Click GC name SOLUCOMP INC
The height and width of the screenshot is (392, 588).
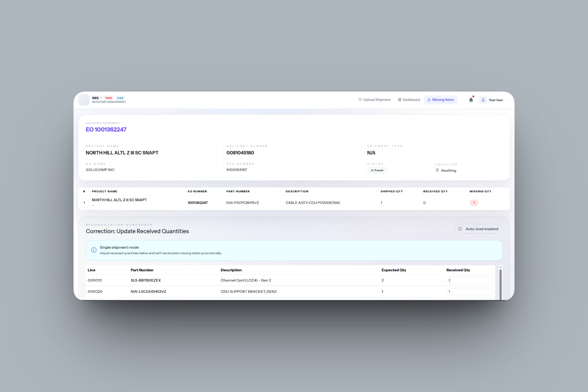100,170
